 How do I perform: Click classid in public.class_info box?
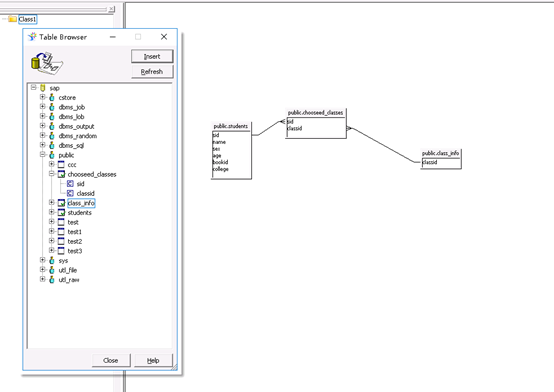pos(430,162)
